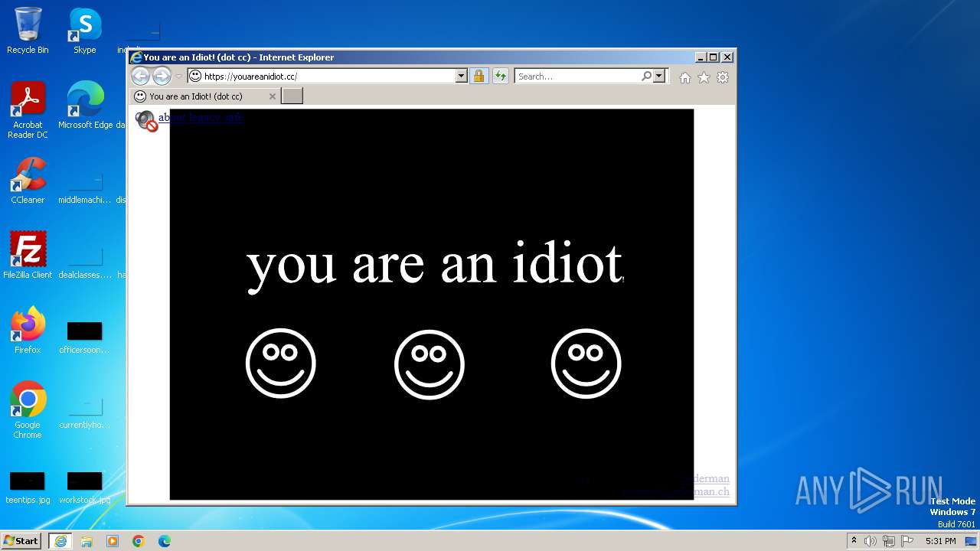Open the Action Center flag icon
980x551 pixels.
(906, 541)
